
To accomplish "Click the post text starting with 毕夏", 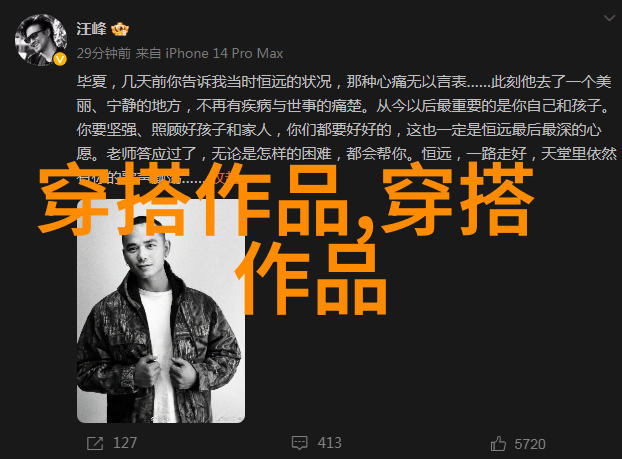I will coord(347,129).
